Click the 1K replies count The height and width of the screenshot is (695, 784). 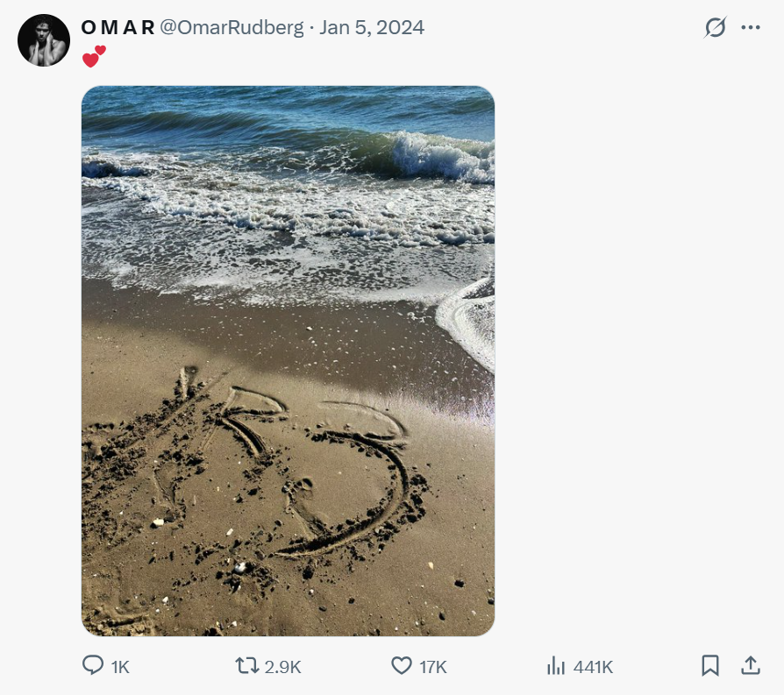pyautogui.click(x=120, y=667)
